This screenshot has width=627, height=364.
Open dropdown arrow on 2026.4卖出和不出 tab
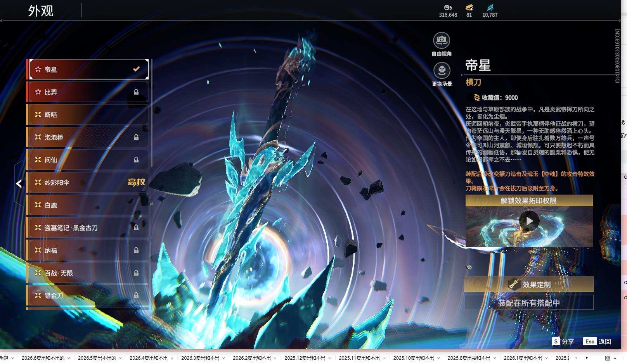[172, 358]
